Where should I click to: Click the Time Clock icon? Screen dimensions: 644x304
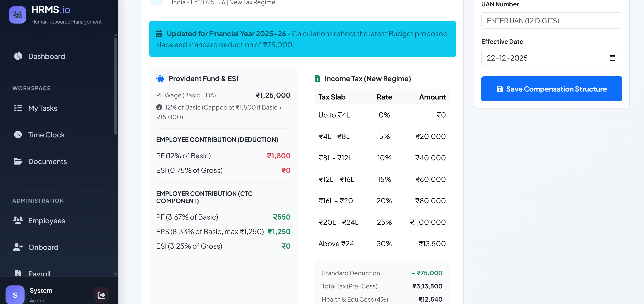[18, 134]
